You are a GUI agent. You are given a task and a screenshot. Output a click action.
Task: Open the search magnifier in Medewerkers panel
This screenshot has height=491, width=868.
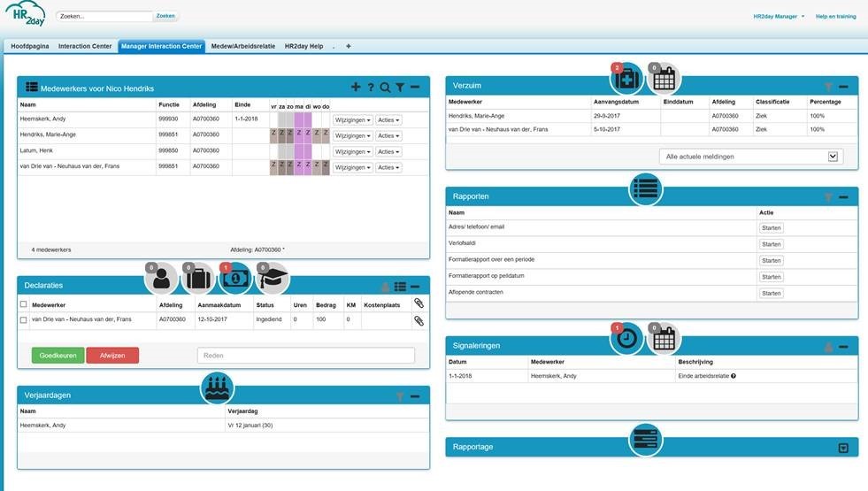[385, 88]
